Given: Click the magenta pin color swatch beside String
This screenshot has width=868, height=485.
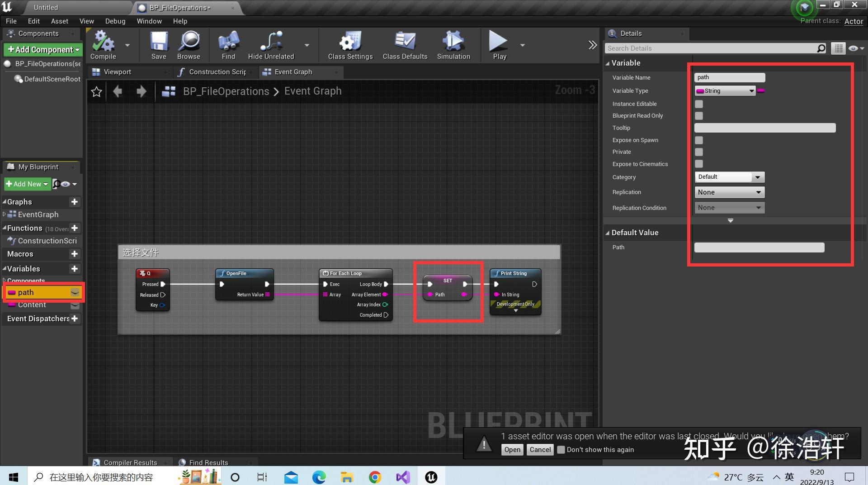Looking at the screenshot, I should click(761, 90).
